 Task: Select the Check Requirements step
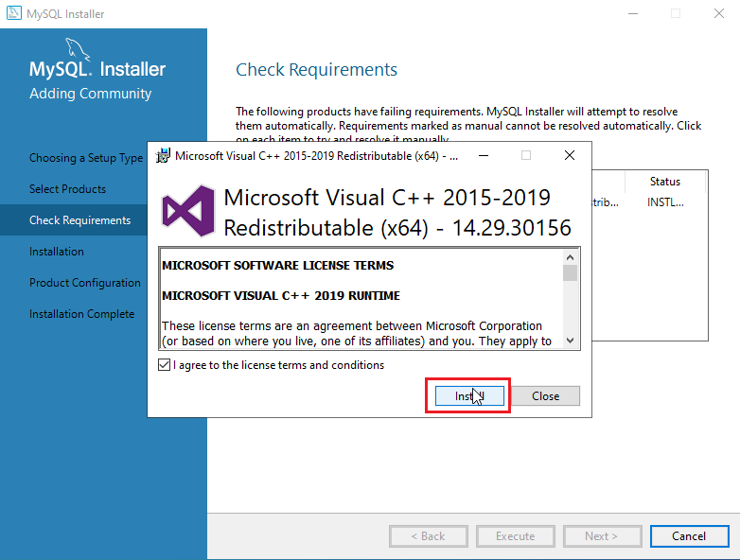79,219
